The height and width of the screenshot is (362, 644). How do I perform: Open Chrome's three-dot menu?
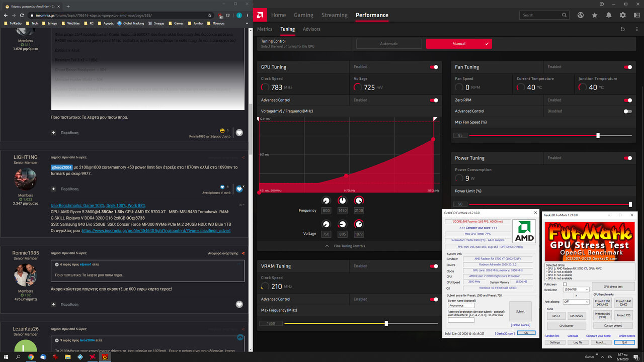(x=246, y=15)
